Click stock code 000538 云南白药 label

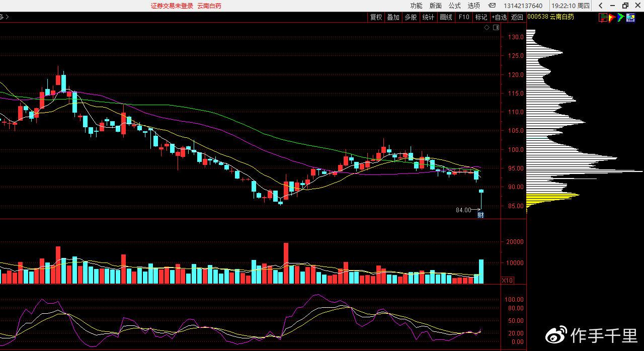coord(550,17)
